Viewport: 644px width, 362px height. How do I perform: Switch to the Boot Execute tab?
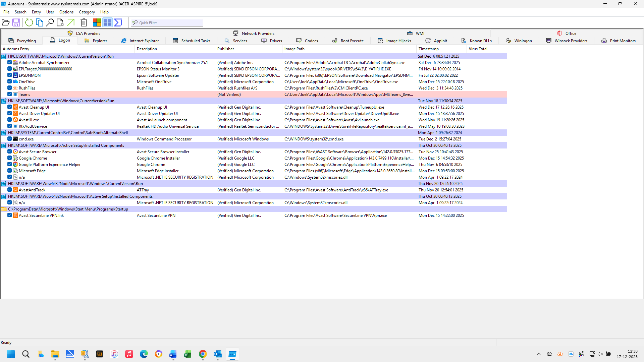pos(348,41)
